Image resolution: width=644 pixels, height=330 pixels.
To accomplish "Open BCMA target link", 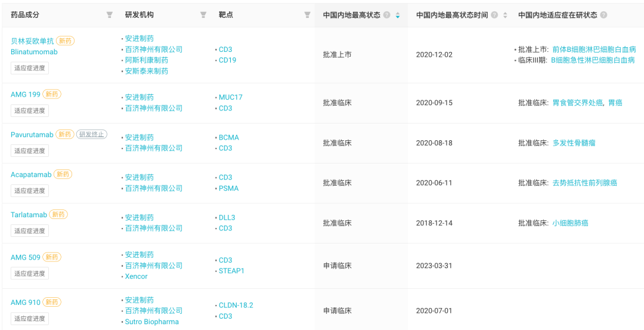I will click(x=229, y=138).
